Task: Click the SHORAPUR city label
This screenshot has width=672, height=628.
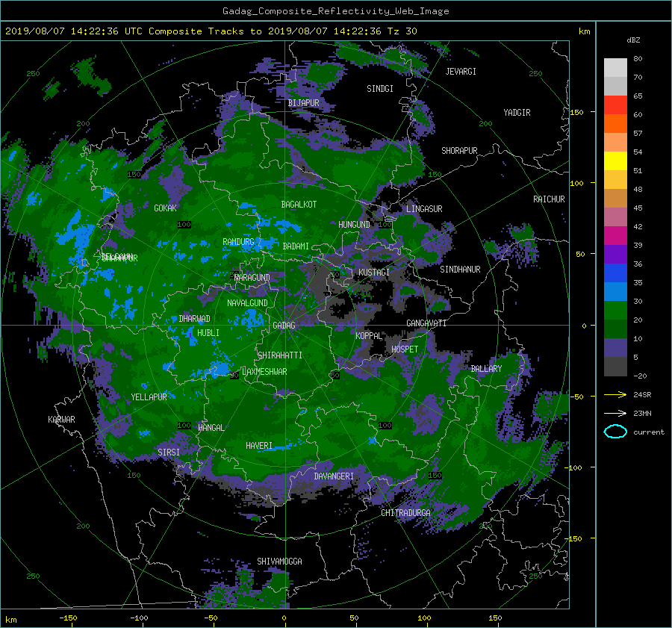Action: coord(459,151)
